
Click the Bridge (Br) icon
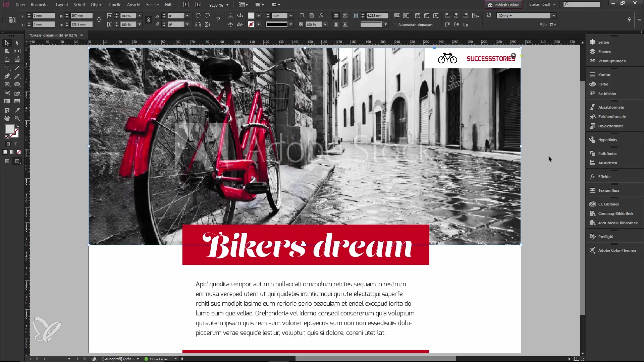pyautogui.click(x=186, y=5)
